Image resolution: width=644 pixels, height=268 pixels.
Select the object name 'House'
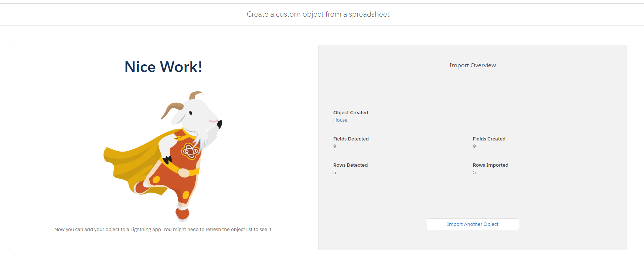coord(340,120)
